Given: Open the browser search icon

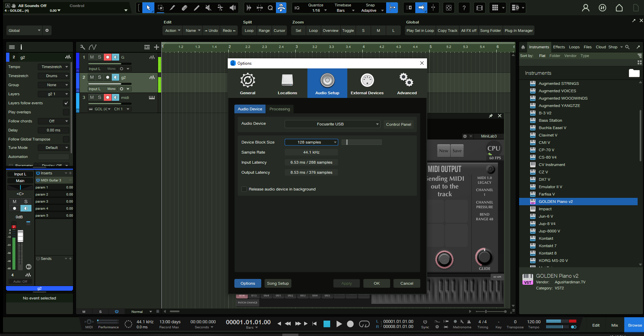Looking at the screenshot, I should tap(627, 47).
